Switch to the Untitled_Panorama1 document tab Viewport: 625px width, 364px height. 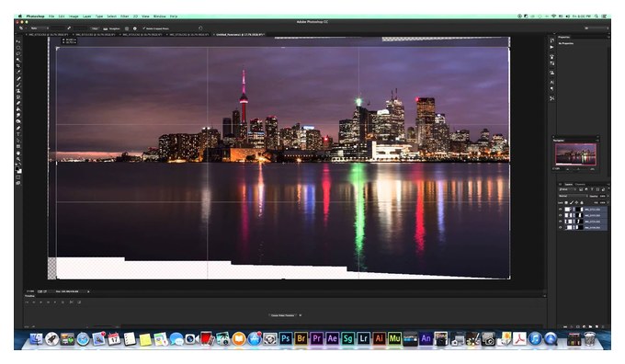point(240,35)
